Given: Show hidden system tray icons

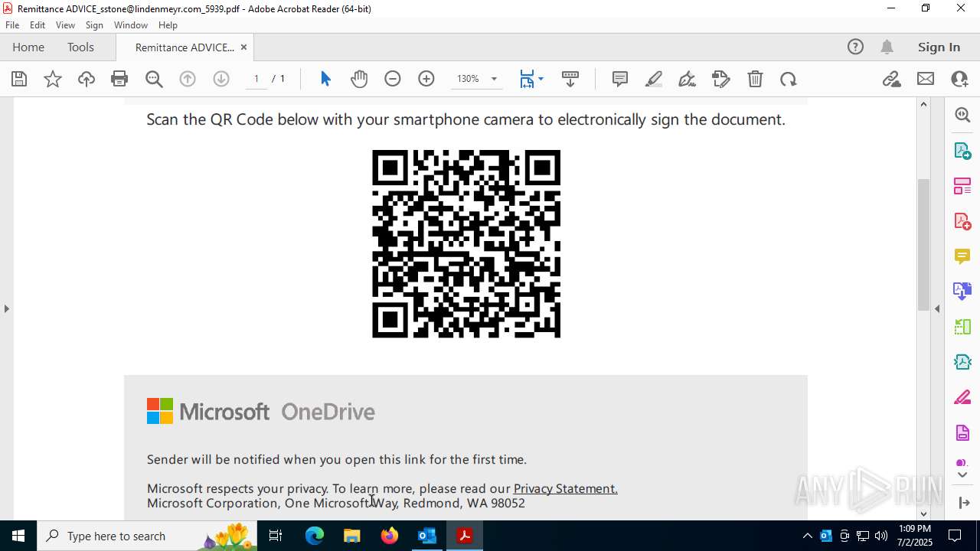Looking at the screenshot, I should click(x=807, y=536).
